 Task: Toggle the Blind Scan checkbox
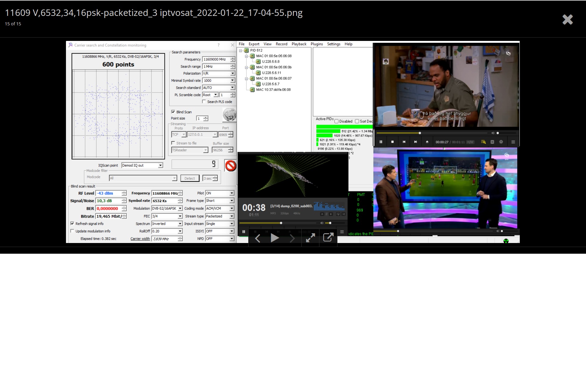[173, 112]
